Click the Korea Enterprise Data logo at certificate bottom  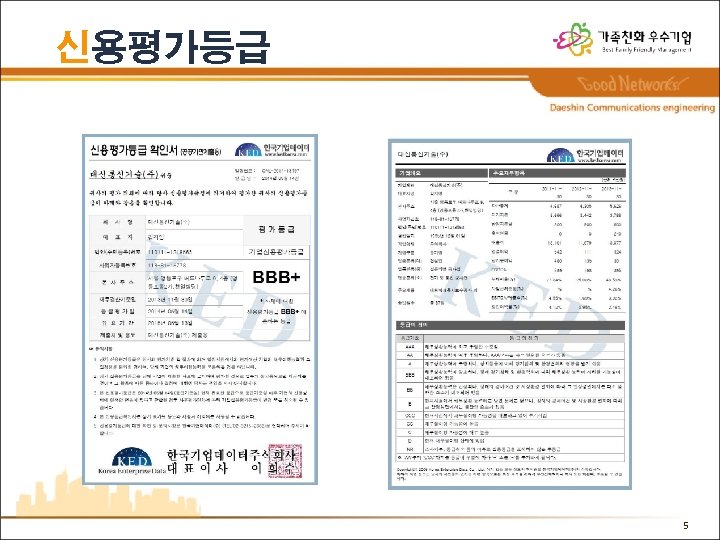point(132,461)
